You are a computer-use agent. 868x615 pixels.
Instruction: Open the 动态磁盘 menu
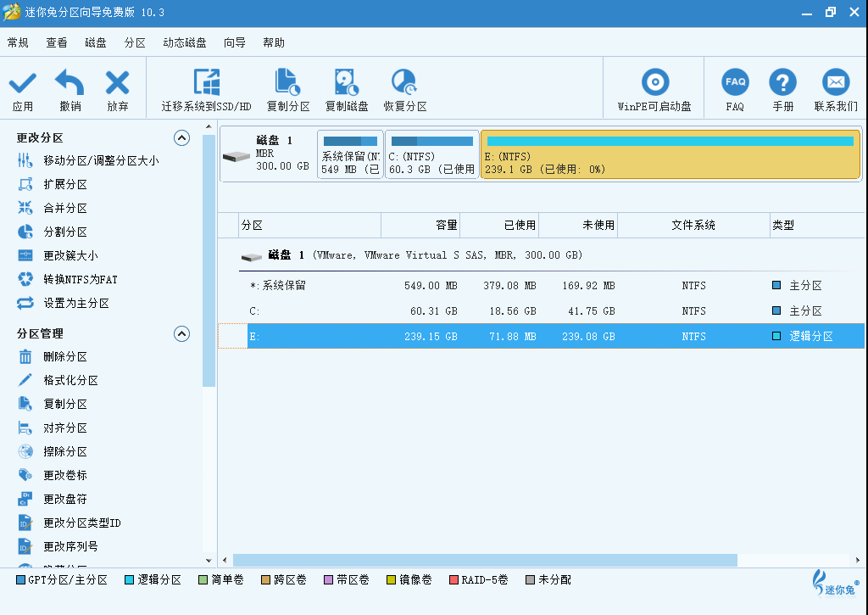pyautogui.click(x=184, y=42)
